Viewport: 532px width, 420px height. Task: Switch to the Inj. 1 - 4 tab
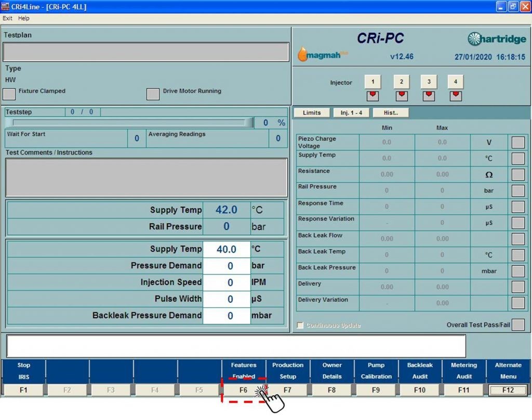352,113
